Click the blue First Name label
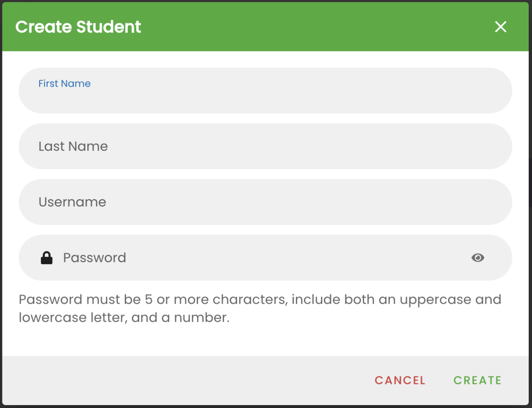Screen dimensions: 532x408 tap(64, 83)
